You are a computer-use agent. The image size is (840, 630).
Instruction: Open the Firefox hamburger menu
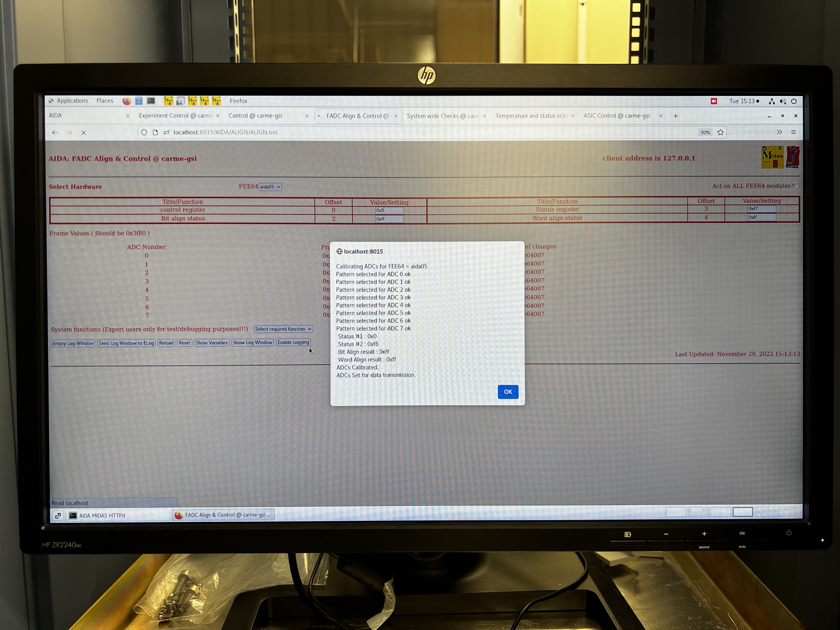tap(793, 132)
